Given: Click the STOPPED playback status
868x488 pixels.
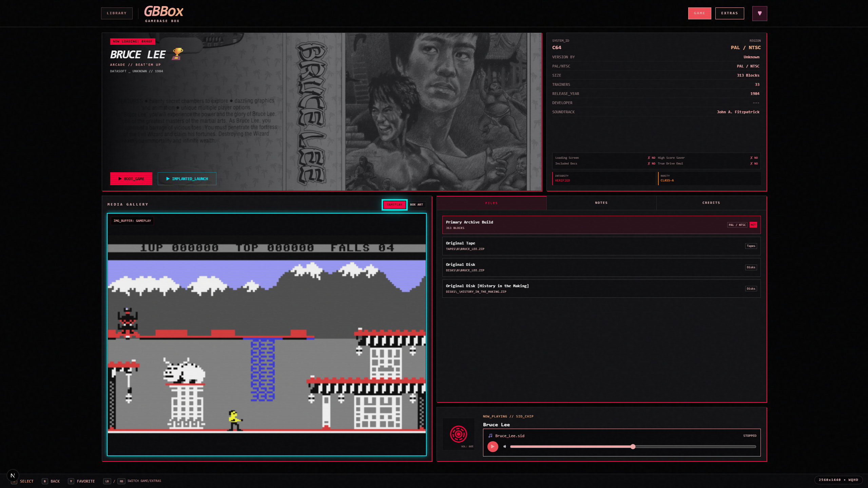Looking at the screenshot, I should pos(750,436).
